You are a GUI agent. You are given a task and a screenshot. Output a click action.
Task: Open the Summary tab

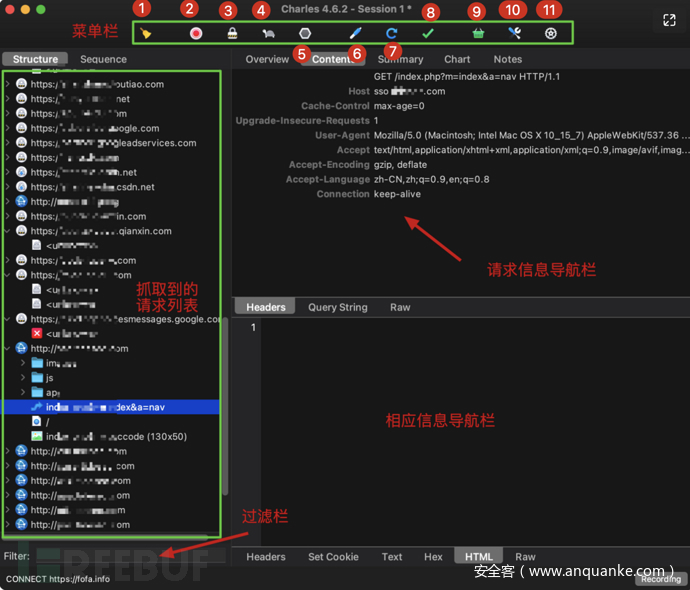click(400, 59)
